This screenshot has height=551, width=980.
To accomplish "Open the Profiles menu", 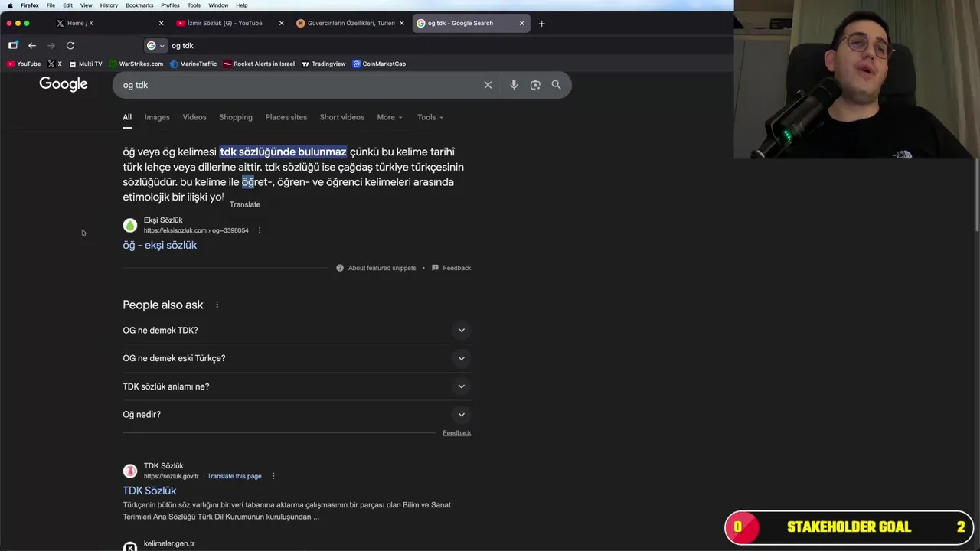I will point(170,5).
